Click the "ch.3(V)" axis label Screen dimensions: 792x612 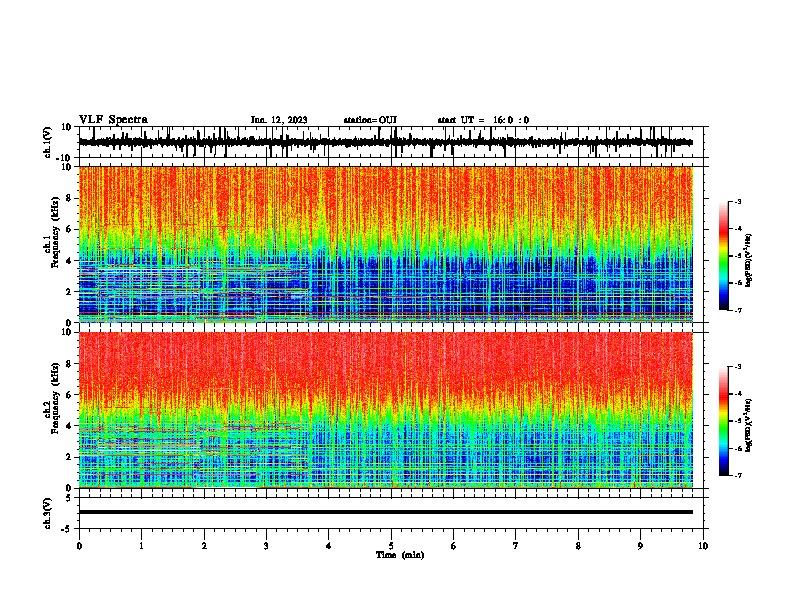48,514
